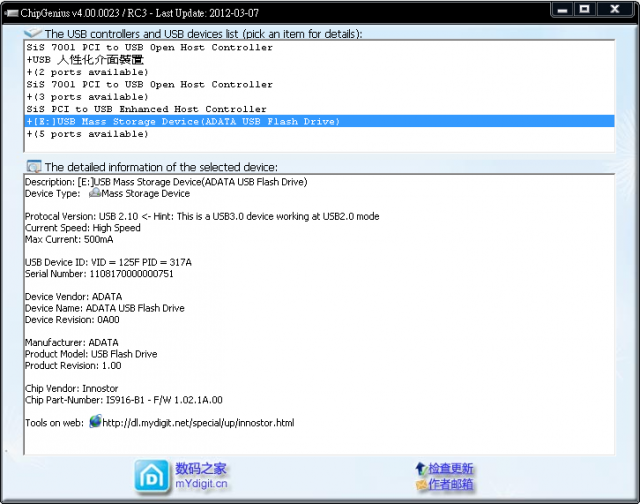The width and height of the screenshot is (640, 504).
Task: Open the mYdigit.cn house logo
Action: (x=152, y=476)
